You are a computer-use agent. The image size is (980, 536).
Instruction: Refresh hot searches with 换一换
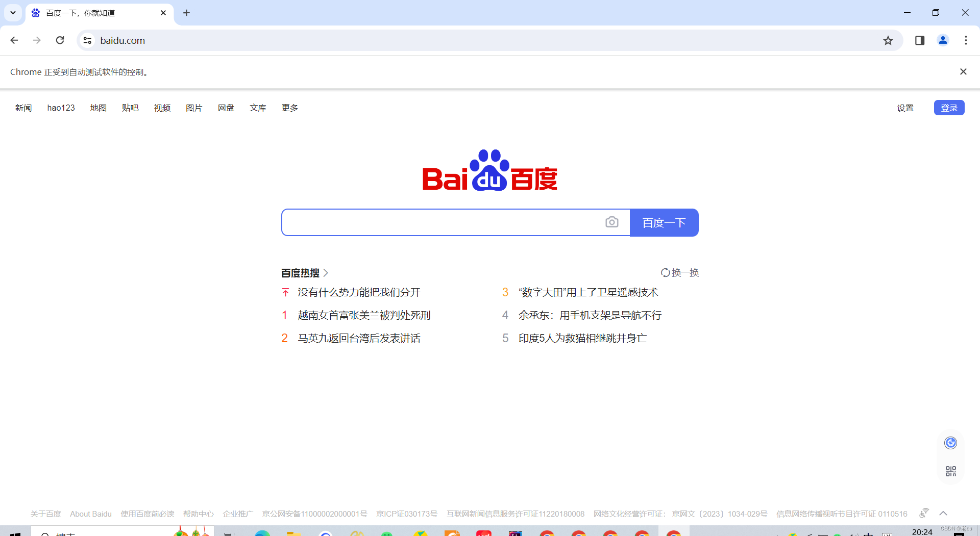680,273
